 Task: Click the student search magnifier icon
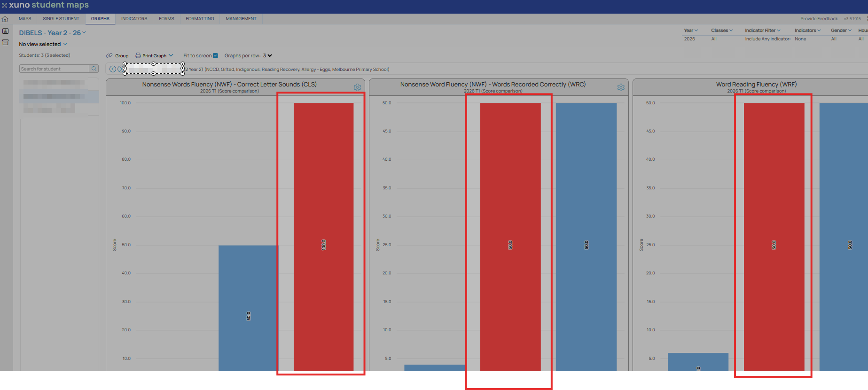[x=94, y=69]
